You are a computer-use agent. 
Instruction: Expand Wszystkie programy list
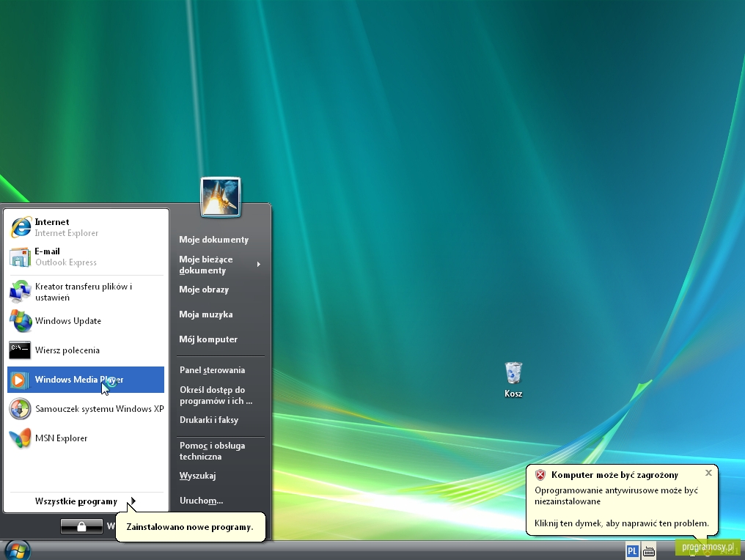[x=86, y=501]
